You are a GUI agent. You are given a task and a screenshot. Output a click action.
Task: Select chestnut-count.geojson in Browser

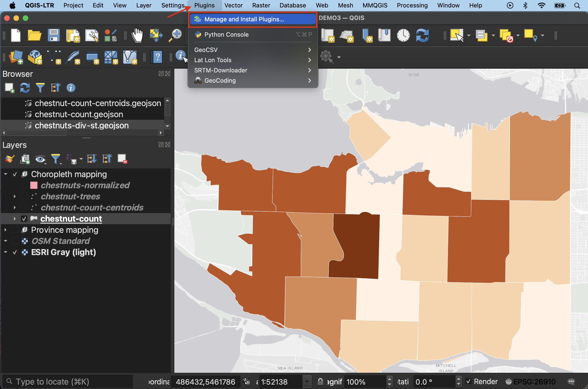coord(79,114)
